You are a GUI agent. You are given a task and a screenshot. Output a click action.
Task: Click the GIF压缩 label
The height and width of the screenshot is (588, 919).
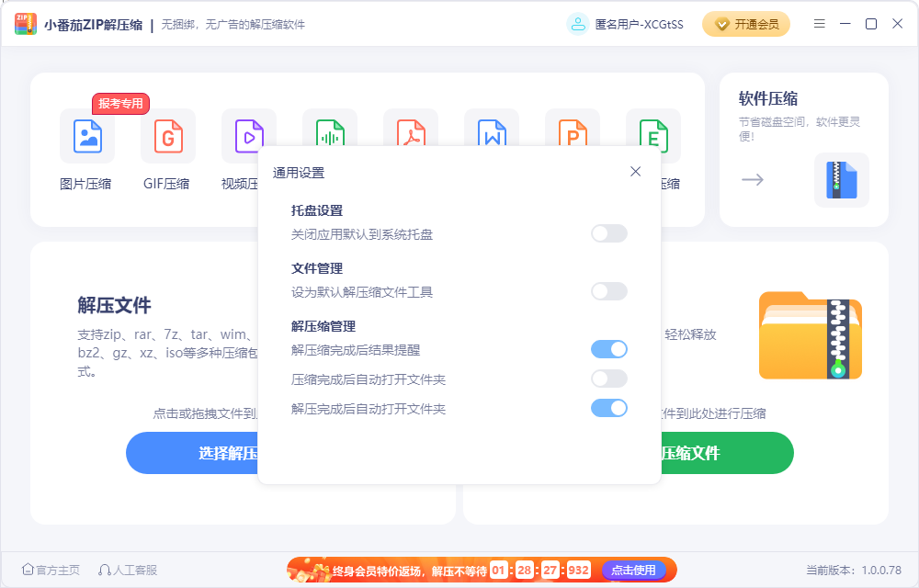click(166, 184)
